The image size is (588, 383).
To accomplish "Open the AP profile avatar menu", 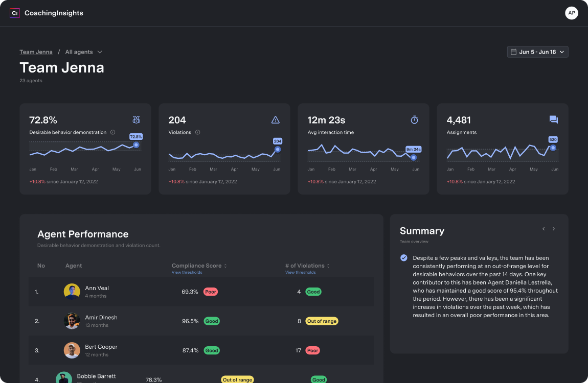I will click(x=571, y=13).
